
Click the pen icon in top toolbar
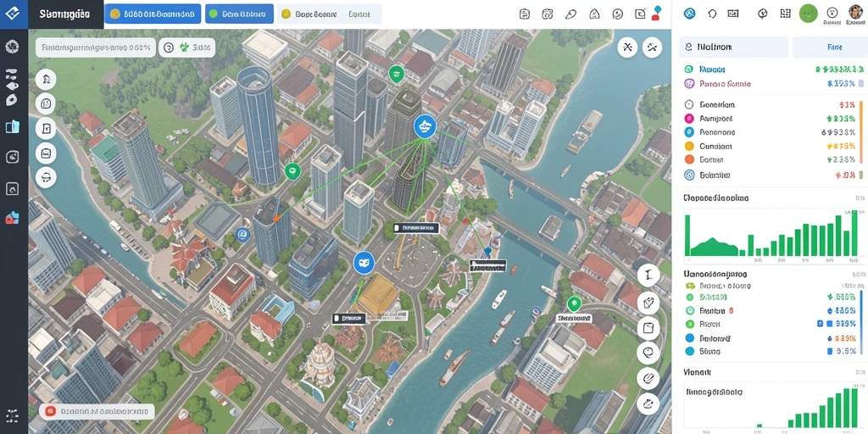(x=570, y=14)
